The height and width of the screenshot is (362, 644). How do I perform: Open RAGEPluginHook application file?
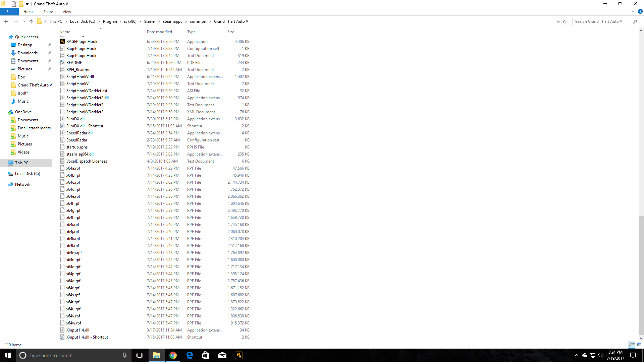point(82,42)
